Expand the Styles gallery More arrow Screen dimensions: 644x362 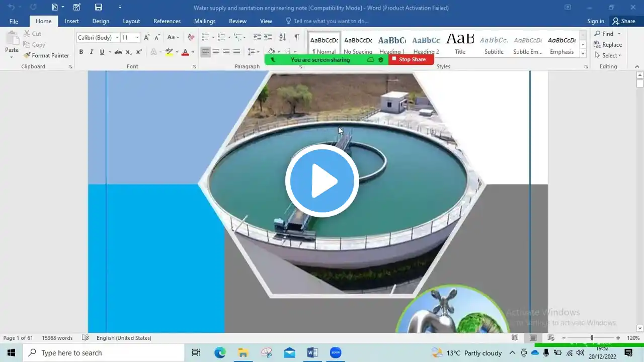point(583,53)
